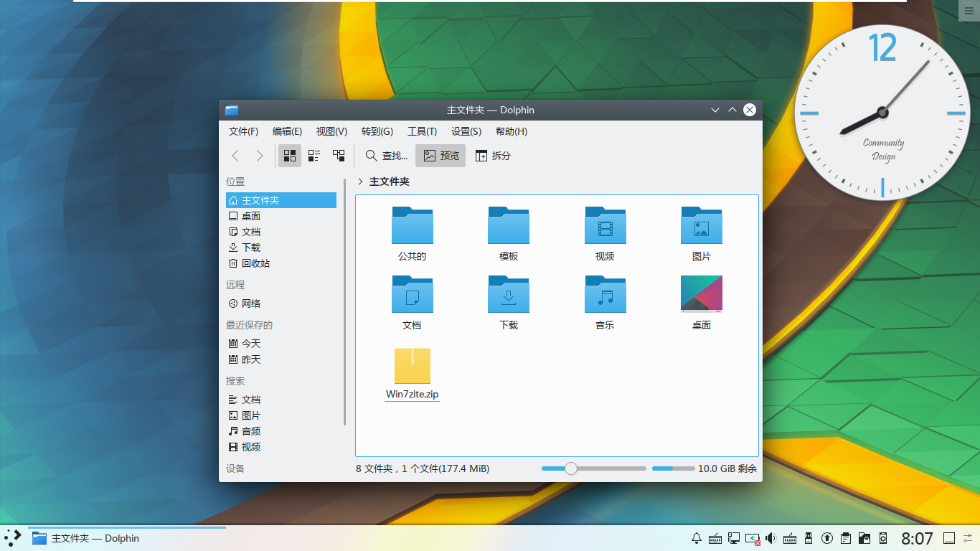The image size is (980, 551).
Task: Click the clipboard manager tray icon
Action: click(845, 538)
